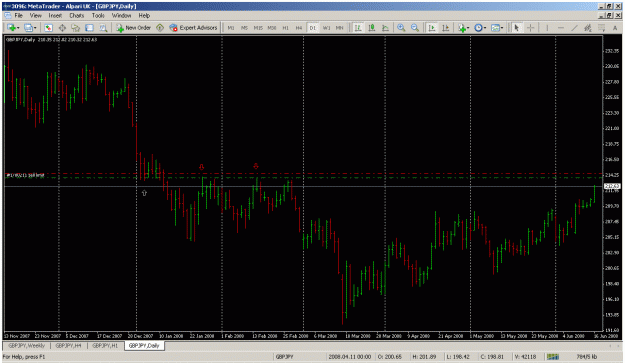625x363 pixels.
Task: Select the Text label tool
Action: [x=615, y=27]
